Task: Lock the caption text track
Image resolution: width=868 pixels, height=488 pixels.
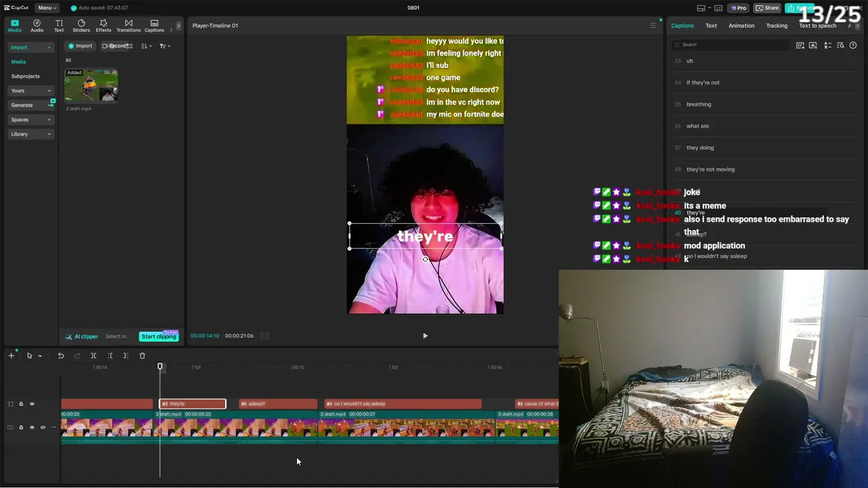Action: point(21,404)
